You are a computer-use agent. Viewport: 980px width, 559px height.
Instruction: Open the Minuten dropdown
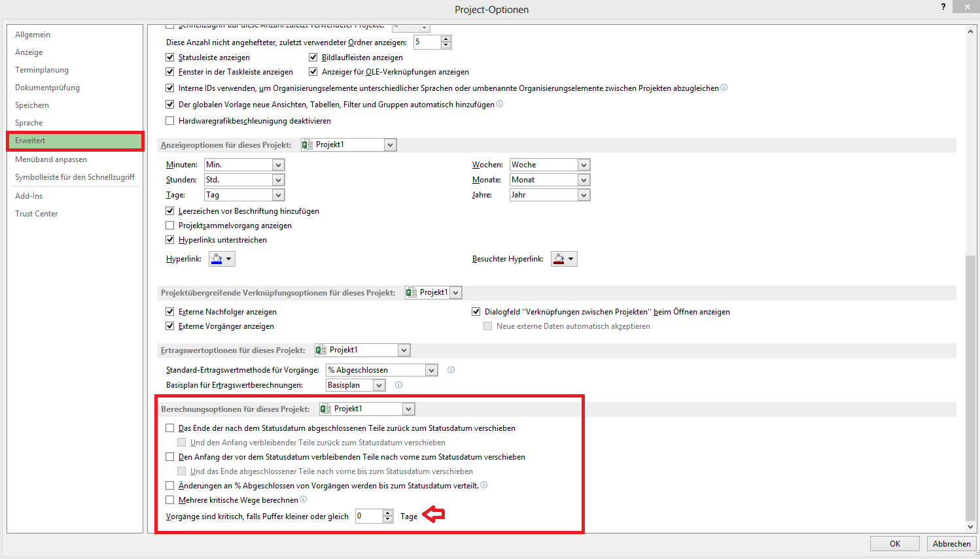pos(278,165)
